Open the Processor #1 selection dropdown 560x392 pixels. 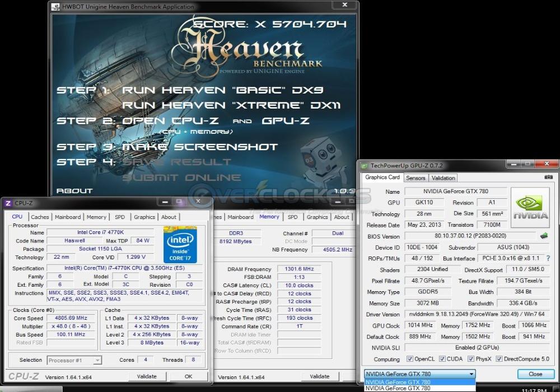[74, 360]
